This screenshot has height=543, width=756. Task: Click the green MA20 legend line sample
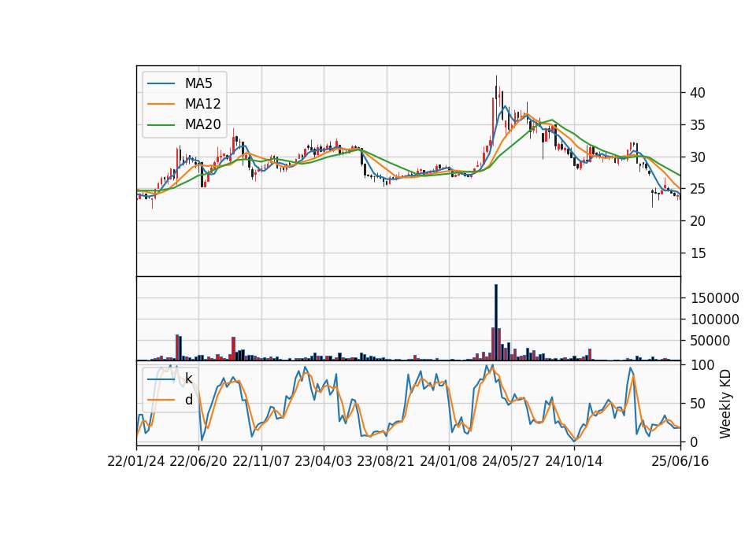click(161, 125)
